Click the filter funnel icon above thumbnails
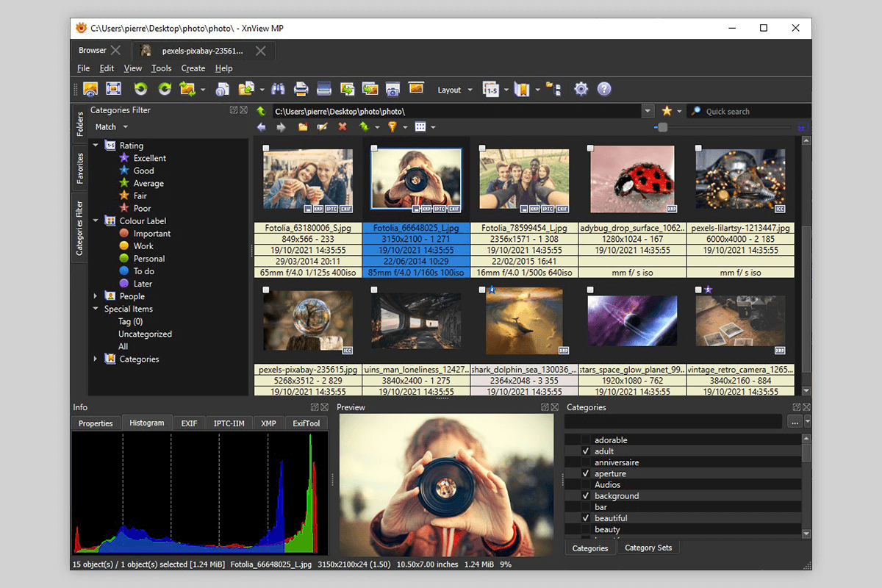 coord(393,126)
